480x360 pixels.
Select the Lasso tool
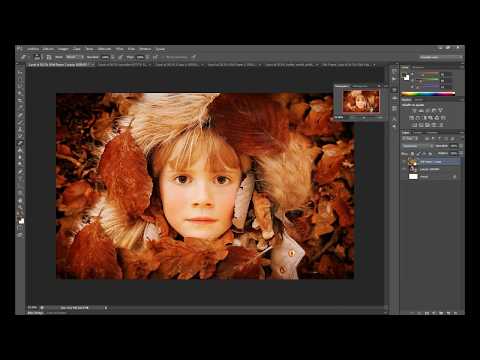pos(20,86)
